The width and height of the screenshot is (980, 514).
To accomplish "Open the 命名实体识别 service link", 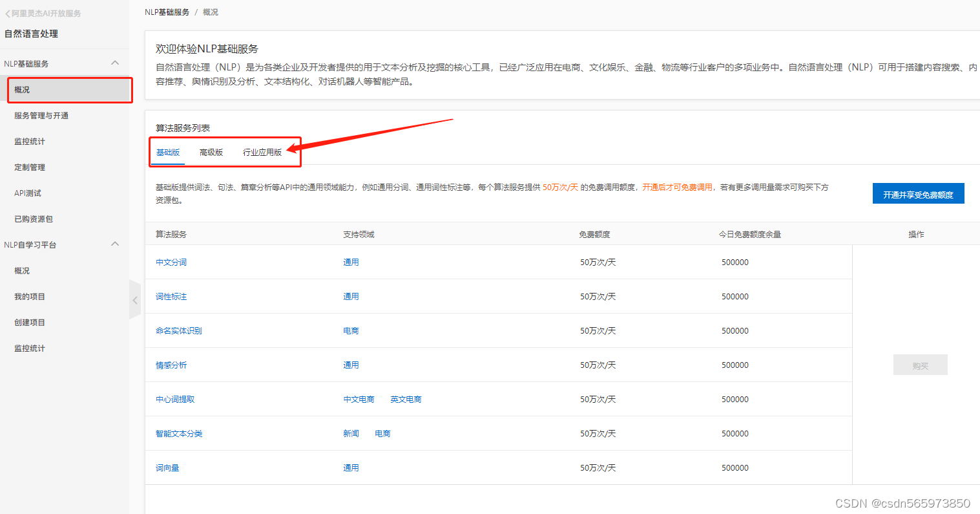I will tap(179, 330).
